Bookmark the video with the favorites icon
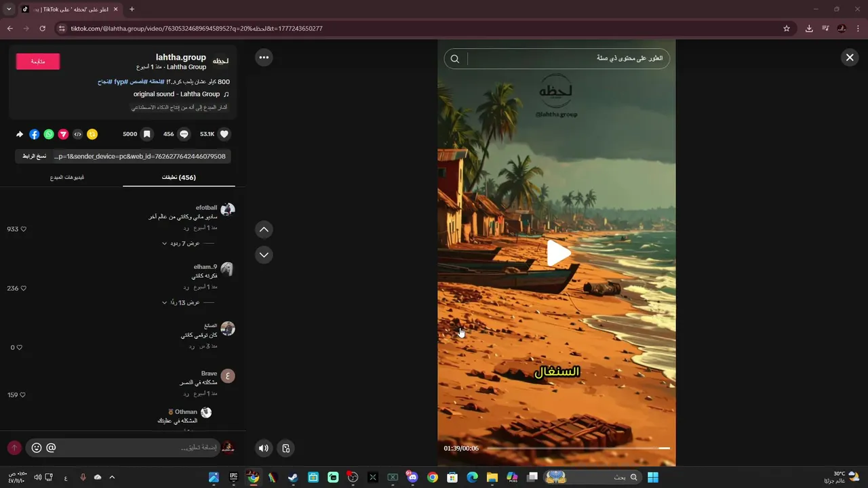868x488 pixels. click(x=146, y=134)
